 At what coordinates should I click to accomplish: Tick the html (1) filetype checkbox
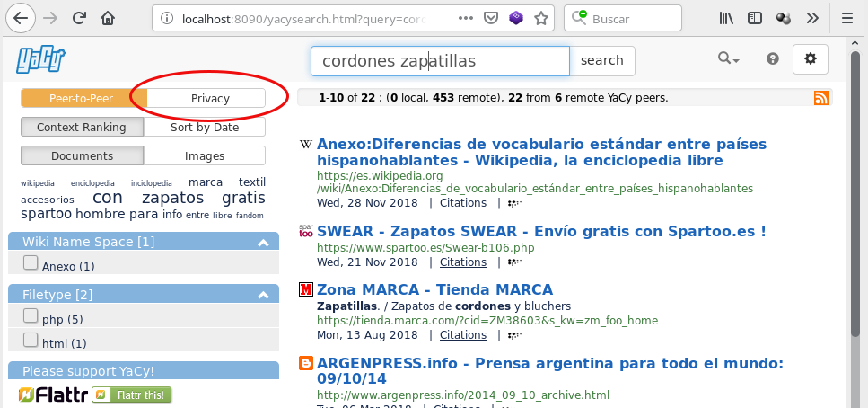[31, 340]
